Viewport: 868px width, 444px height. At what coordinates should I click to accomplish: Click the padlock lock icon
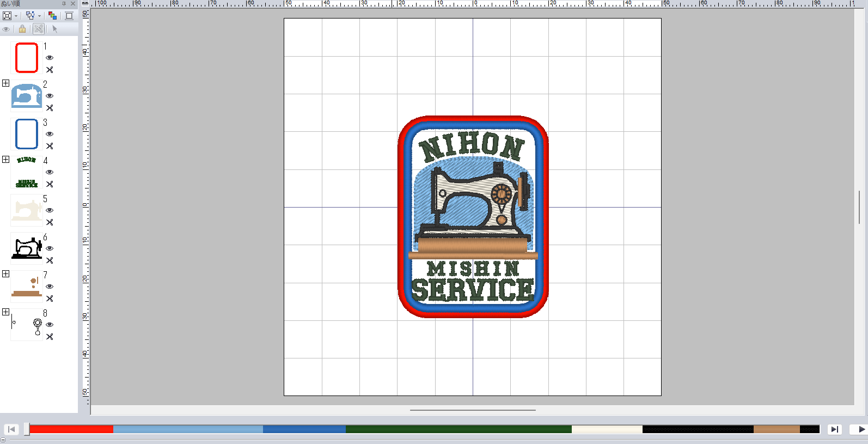(22, 29)
